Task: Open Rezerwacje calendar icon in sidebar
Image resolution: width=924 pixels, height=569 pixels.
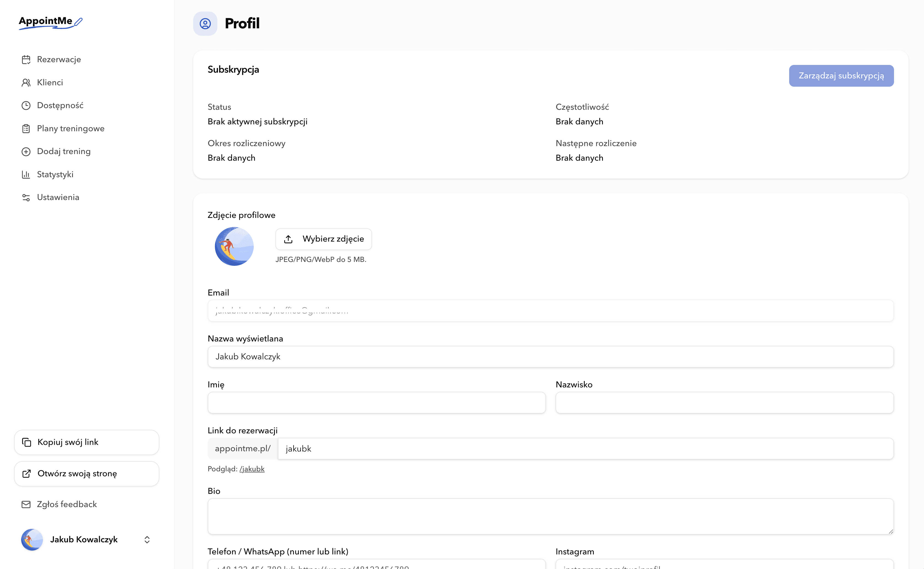Action: (26, 59)
